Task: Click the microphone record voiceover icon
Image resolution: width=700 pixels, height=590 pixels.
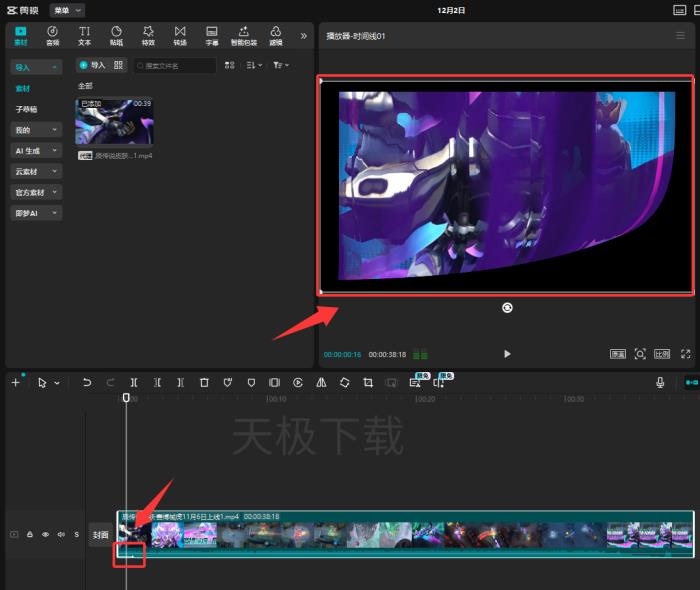Action: pos(660,383)
